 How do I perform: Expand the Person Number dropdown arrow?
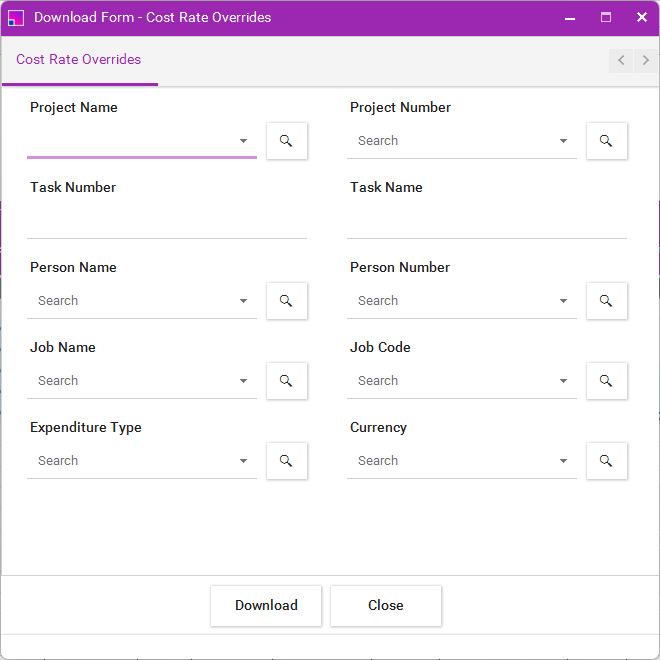click(x=563, y=301)
